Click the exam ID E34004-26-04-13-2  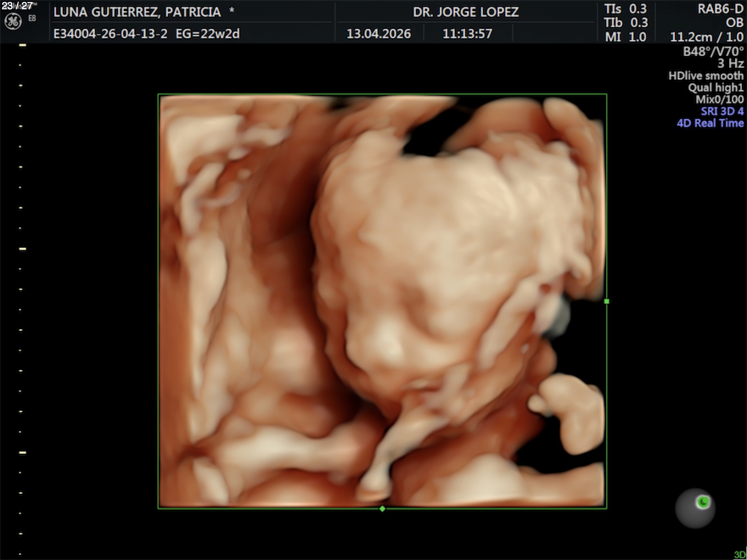(x=110, y=34)
